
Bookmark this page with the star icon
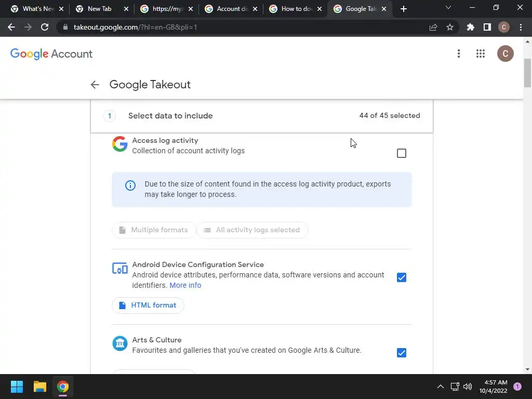point(450,27)
